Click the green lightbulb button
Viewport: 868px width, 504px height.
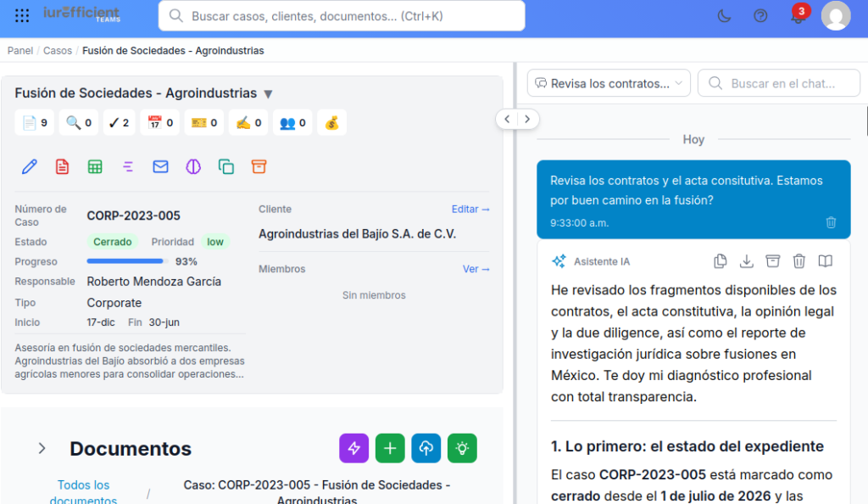click(462, 448)
